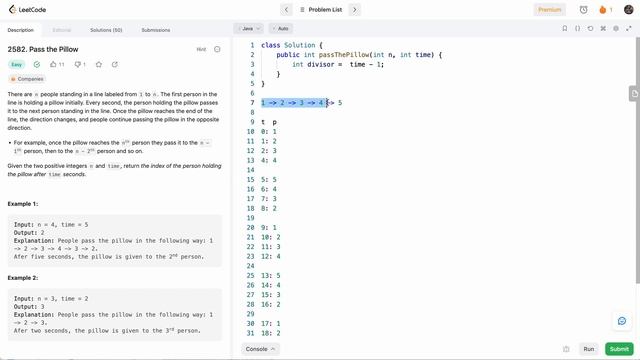This screenshot has width=640, height=360.
Task: Click the '2582. Pass the Pillow' title
Action: [x=43, y=49]
